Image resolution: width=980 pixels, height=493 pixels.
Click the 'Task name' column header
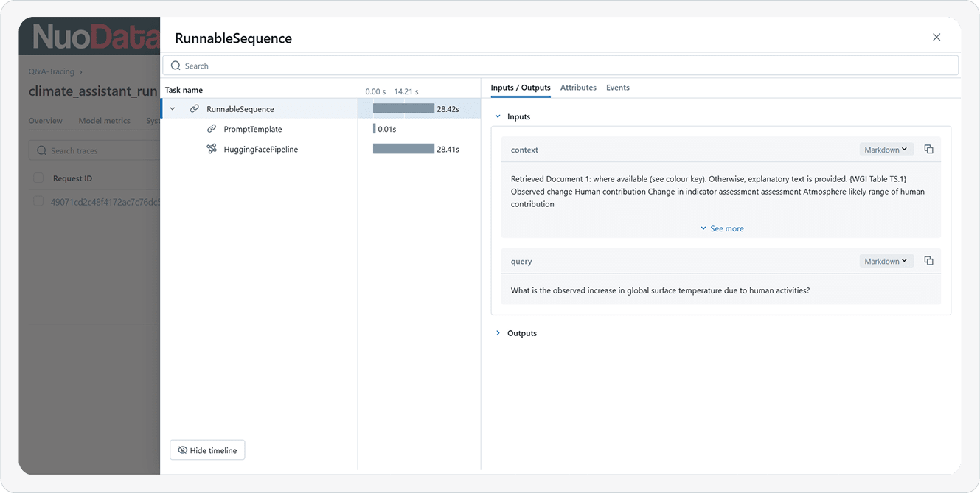pyautogui.click(x=184, y=90)
